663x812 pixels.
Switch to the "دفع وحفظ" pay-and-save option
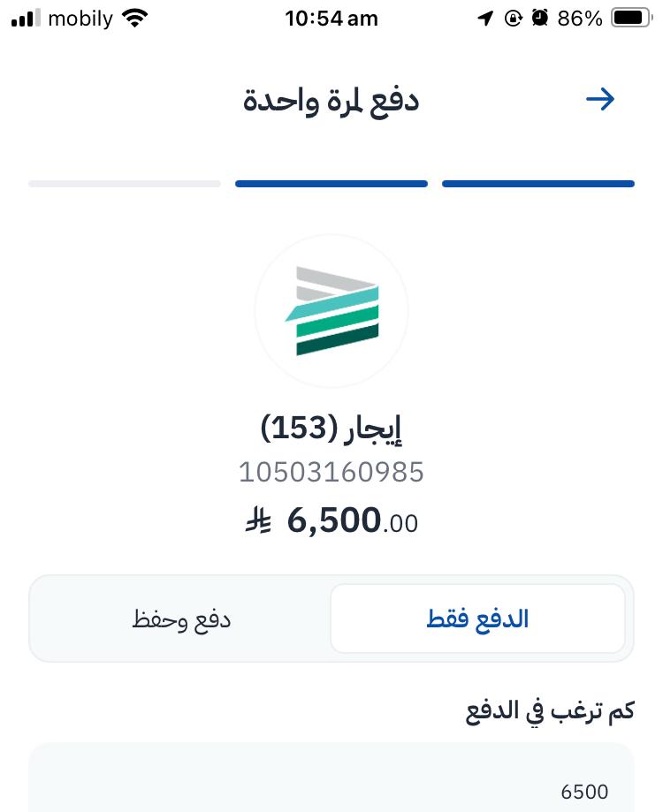[181, 618]
